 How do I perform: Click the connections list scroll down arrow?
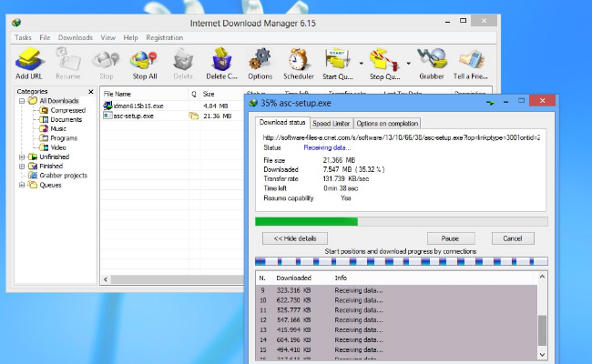(x=542, y=355)
